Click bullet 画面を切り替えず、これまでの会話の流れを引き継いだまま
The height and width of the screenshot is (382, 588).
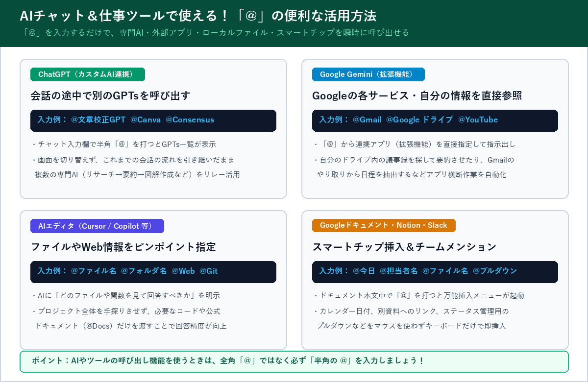pyautogui.click(x=132, y=160)
